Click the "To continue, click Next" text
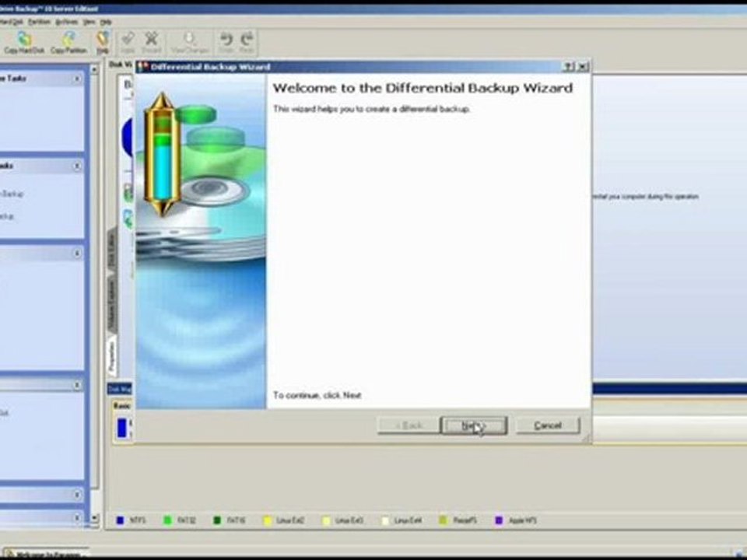Screen dimensions: 747x560 317,395
